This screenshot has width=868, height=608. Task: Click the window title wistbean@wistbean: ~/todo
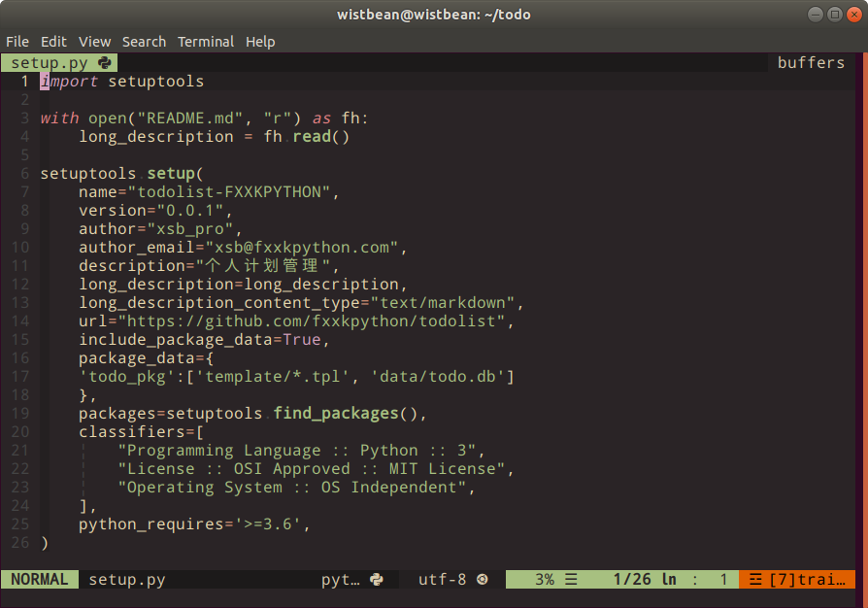[433, 15]
